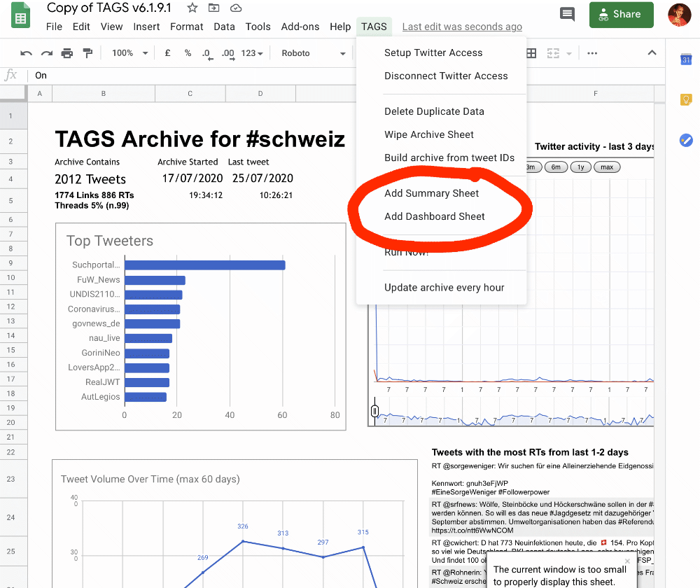View cloud save status icon
This screenshot has height=588, width=700.
[236, 8]
